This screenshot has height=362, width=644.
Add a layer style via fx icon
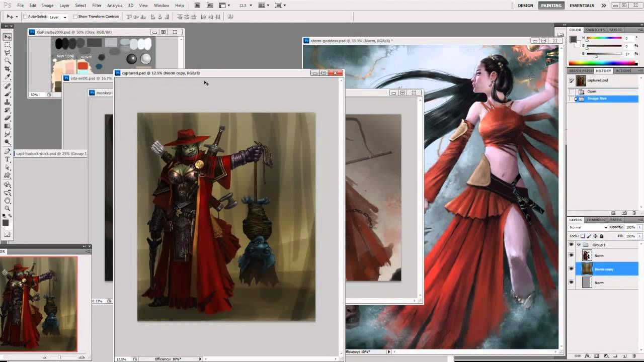click(587, 356)
